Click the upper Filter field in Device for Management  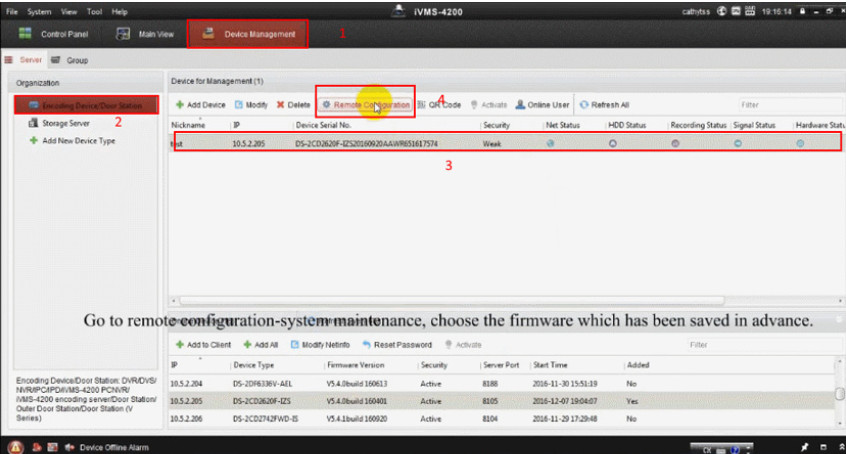coord(789,105)
